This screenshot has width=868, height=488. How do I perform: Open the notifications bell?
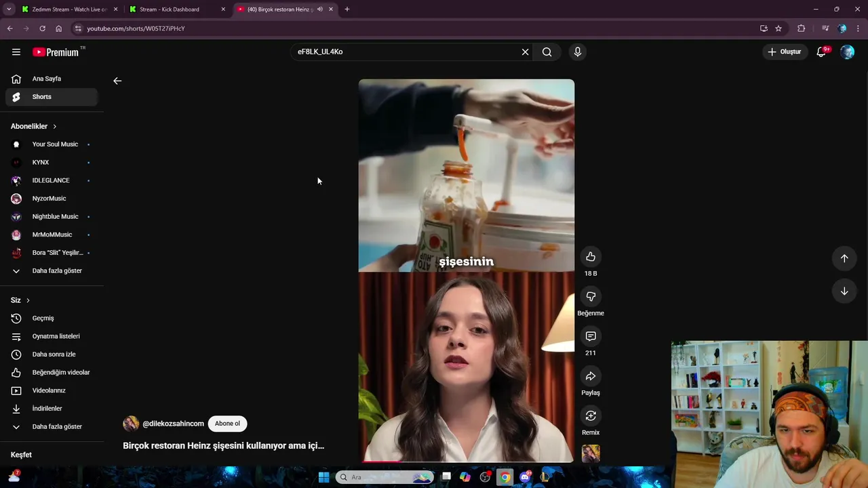821,52
